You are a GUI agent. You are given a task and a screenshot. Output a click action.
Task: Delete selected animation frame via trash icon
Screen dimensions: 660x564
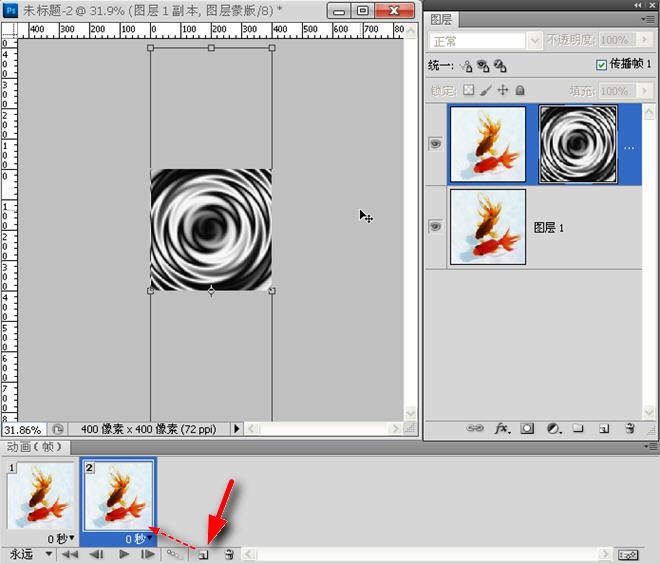[x=229, y=554]
